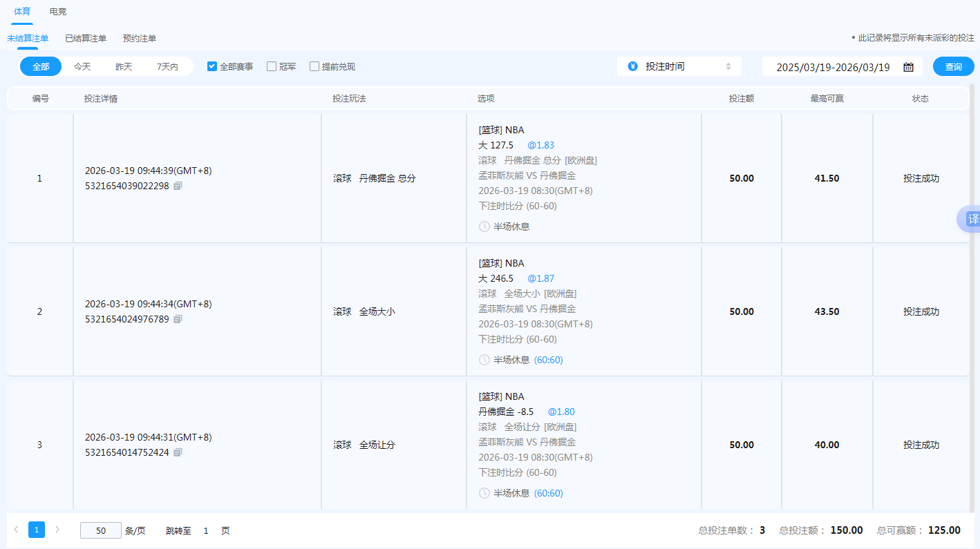Screen dimensions: 980x549
Task: Open the calendar icon next to date range
Action: (x=907, y=66)
